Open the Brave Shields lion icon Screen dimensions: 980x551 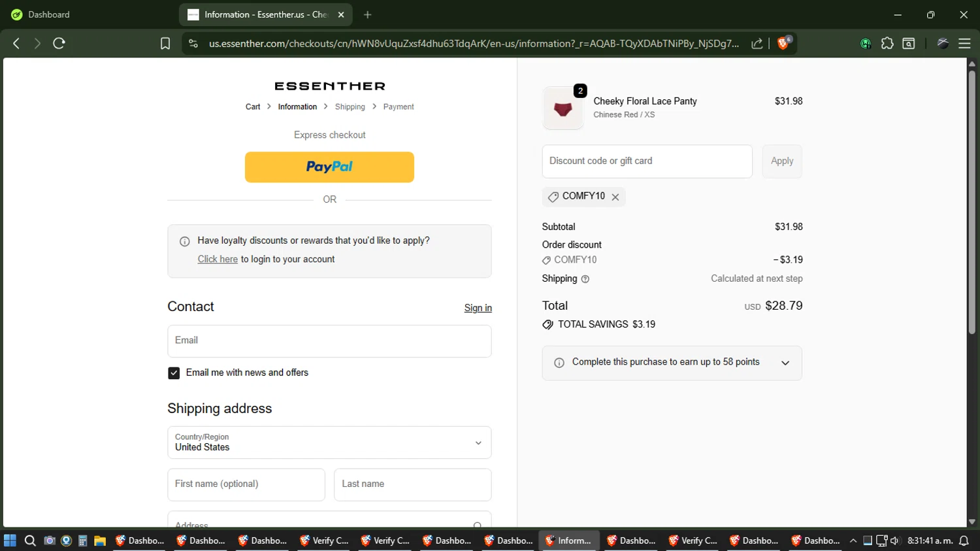click(783, 43)
